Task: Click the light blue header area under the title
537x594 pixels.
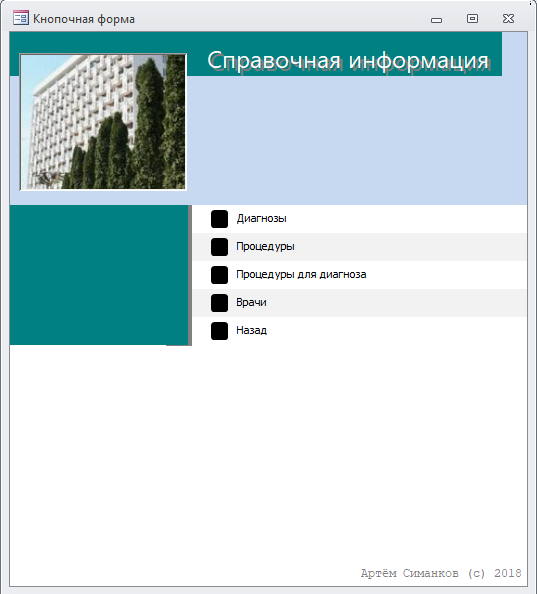Action: click(x=356, y=140)
